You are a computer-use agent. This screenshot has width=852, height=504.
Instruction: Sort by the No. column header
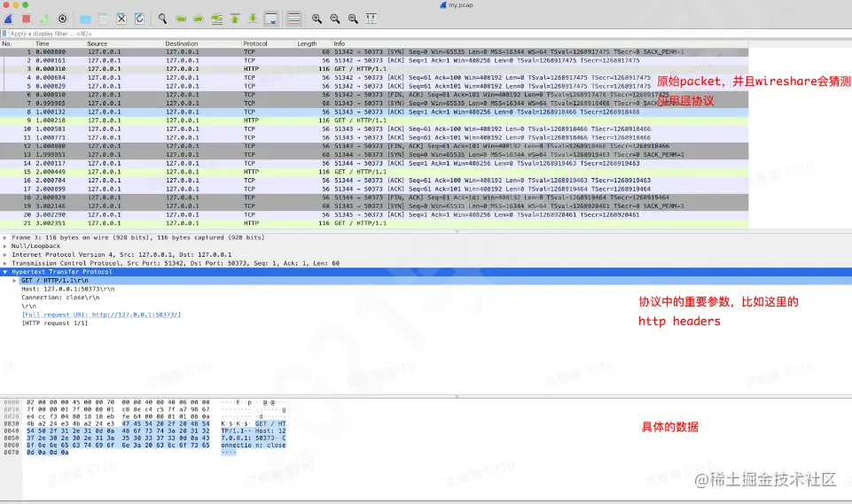tap(7, 43)
